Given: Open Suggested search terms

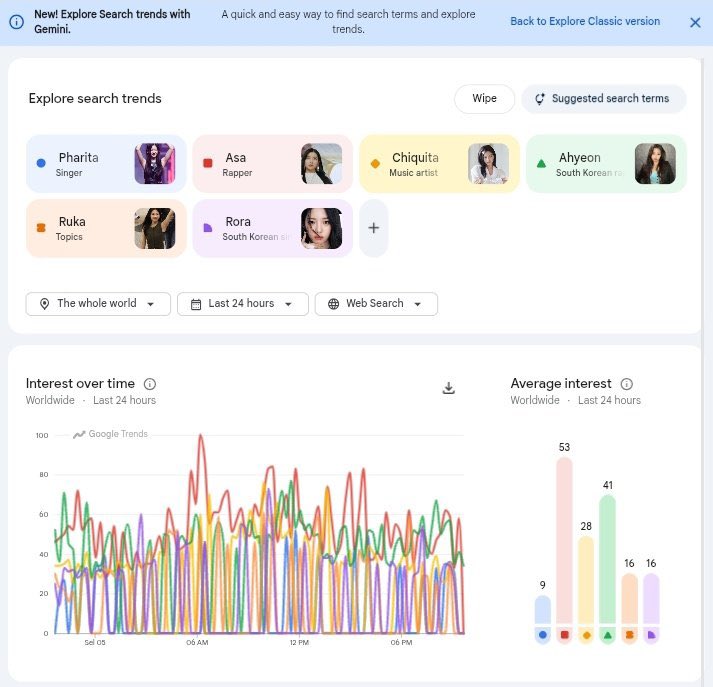Looking at the screenshot, I should point(603,99).
